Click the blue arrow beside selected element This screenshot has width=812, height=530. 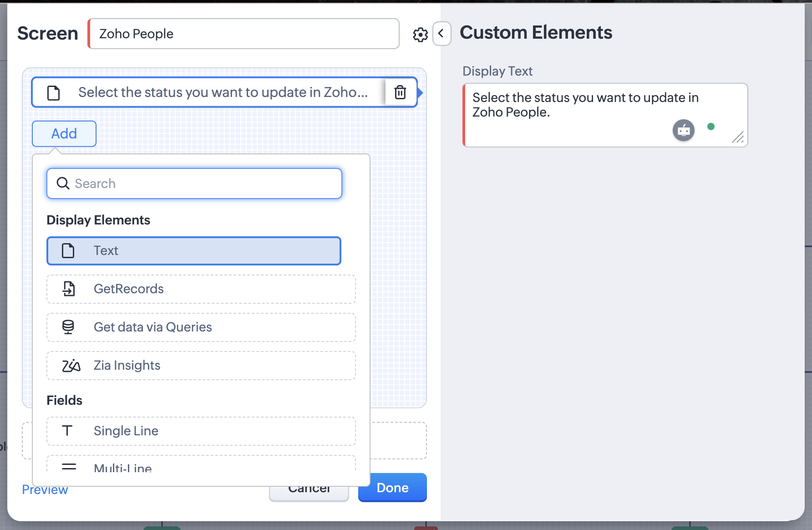pyautogui.click(x=420, y=93)
